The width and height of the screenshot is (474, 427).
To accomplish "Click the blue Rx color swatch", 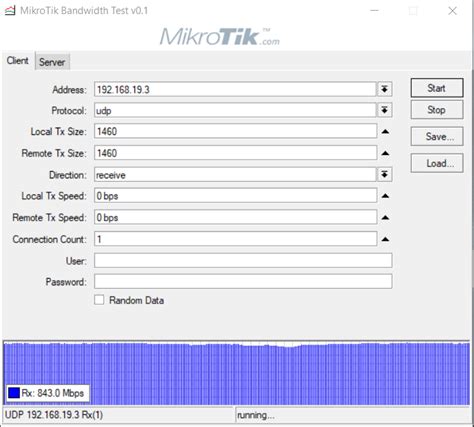I will 14,393.
